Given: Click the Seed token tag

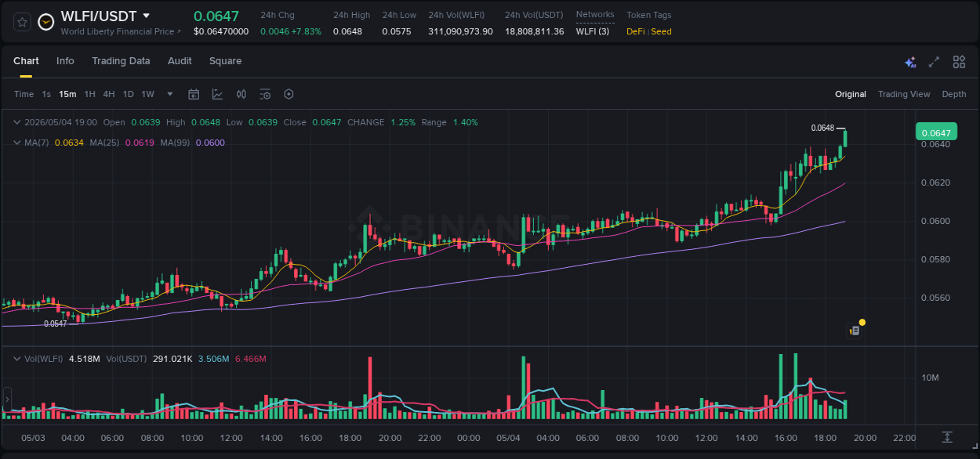Looking at the screenshot, I should 661,31.
